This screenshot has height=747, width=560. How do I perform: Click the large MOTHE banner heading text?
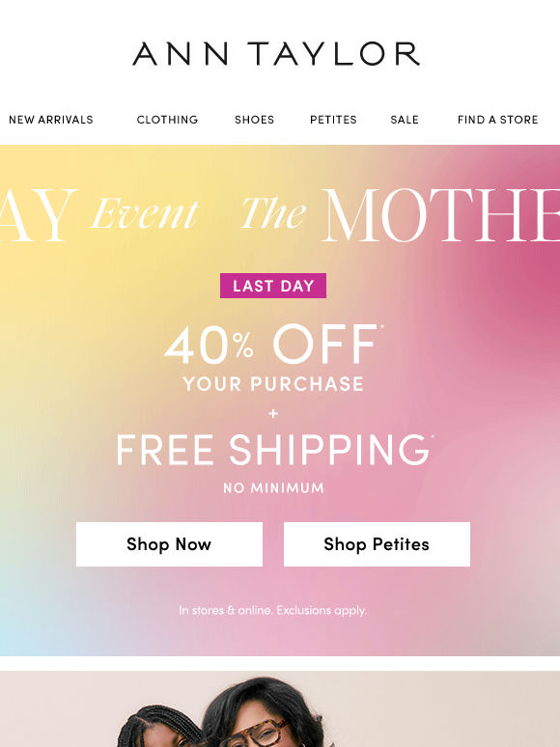pos(440,215)
